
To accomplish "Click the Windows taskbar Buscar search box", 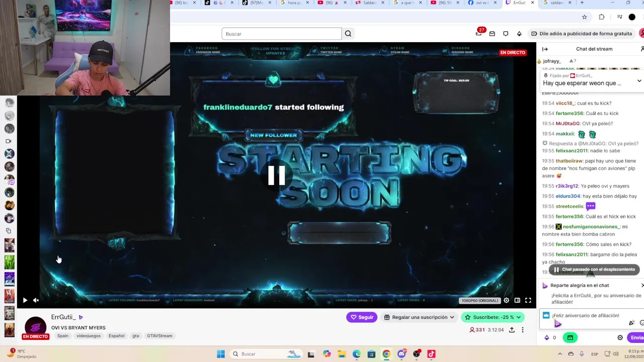I will click(x=266, y=354).
